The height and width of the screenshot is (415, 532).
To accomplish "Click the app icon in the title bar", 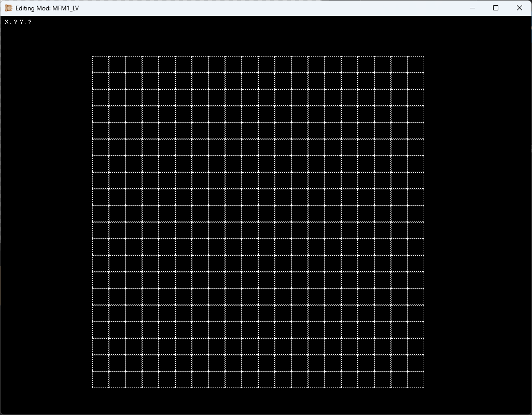I will [9, 8].
